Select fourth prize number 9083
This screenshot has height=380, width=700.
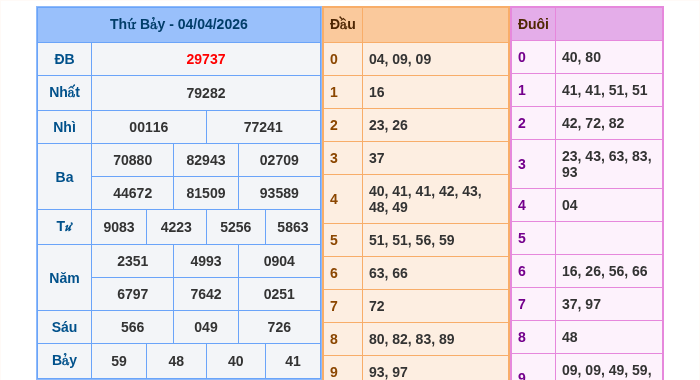tap(119, 227)
